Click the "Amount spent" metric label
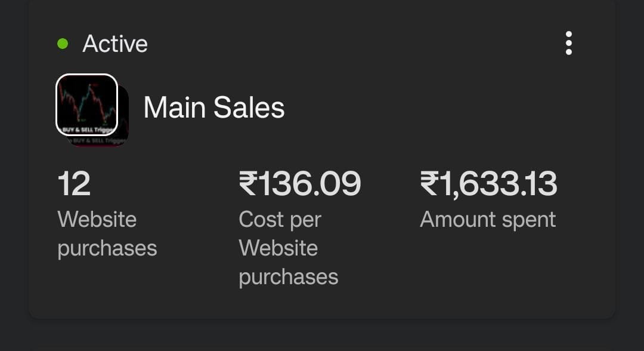 [x=488, y=219]
